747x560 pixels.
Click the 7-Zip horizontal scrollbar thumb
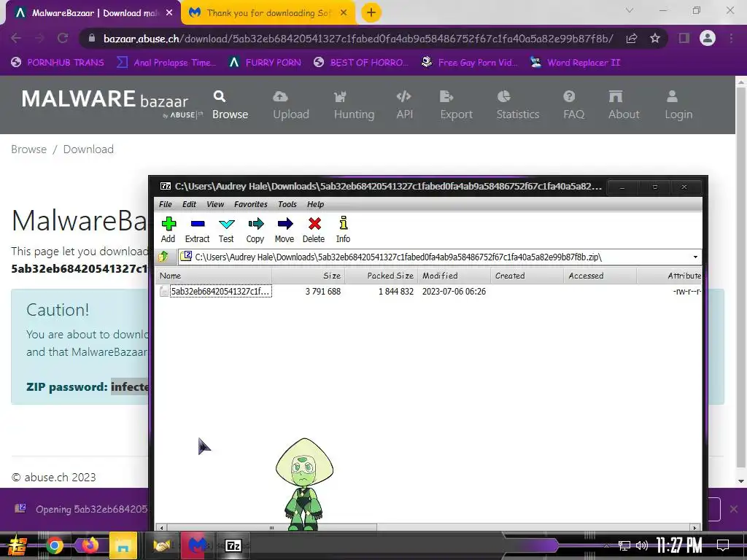point(271,528)
